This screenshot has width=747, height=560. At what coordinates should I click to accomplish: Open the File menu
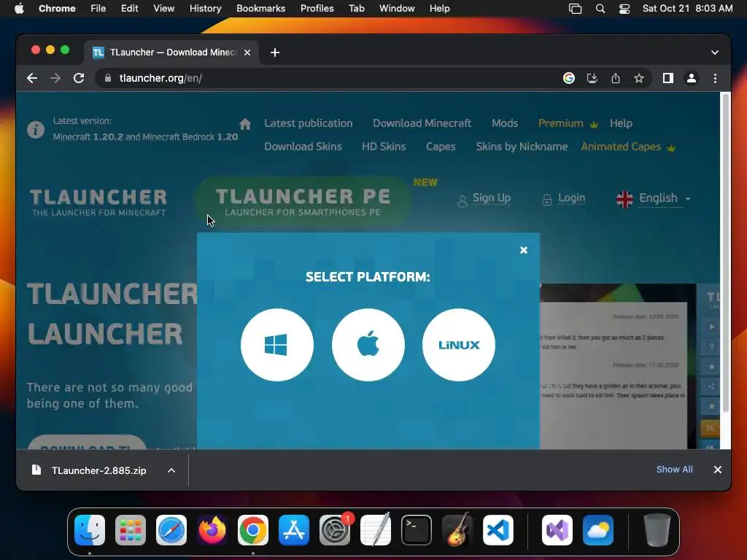(98, 8)
